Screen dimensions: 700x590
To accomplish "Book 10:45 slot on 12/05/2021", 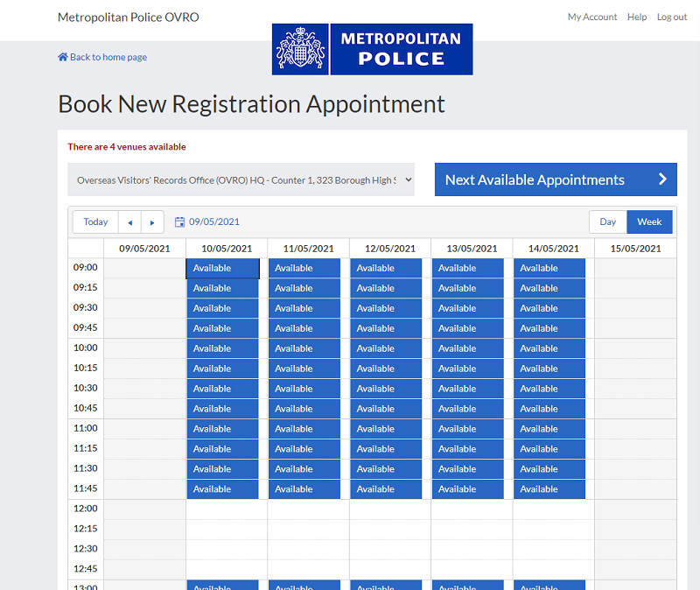I will pyautogui.click(x=386, y=409).
